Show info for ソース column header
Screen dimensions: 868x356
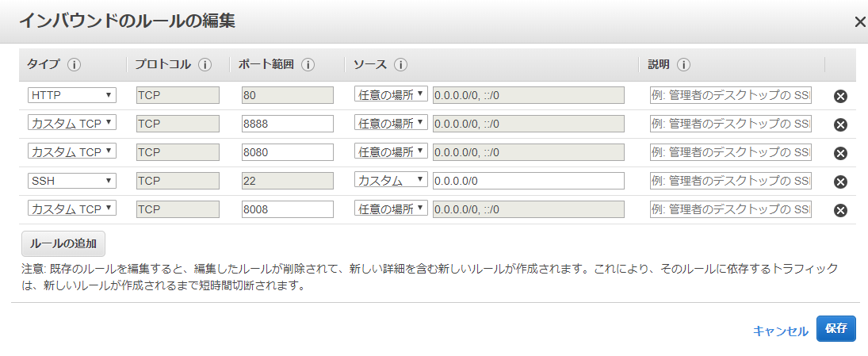pyautogui.click(x=401, y=65)
